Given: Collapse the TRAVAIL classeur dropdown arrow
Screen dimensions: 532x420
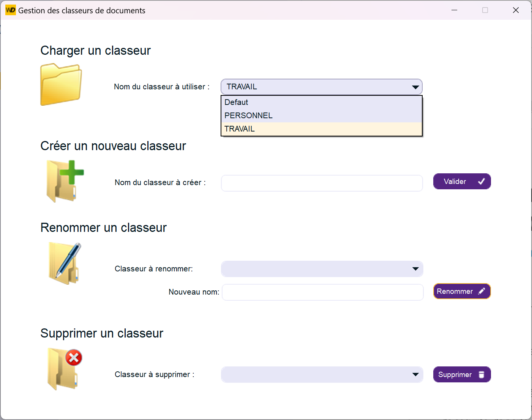Looking at the screenshot, I should coord(415,87).
